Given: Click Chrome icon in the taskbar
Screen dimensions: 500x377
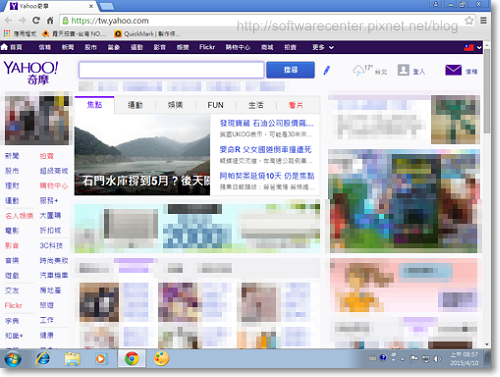Looking at the screenshot, I should 131,359.
